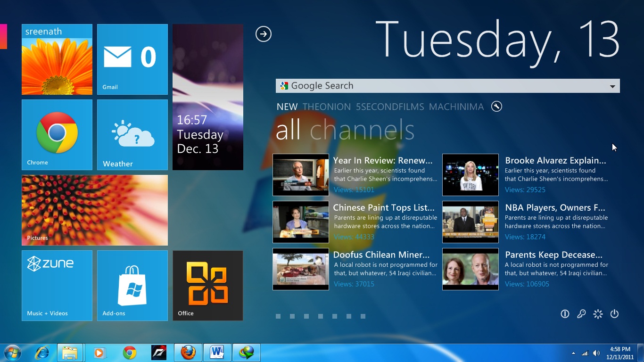This screenshot has width=644, height=362.
Task: Select the NEW channel tab
Action: pyautogui.click(x=287, y=107)
